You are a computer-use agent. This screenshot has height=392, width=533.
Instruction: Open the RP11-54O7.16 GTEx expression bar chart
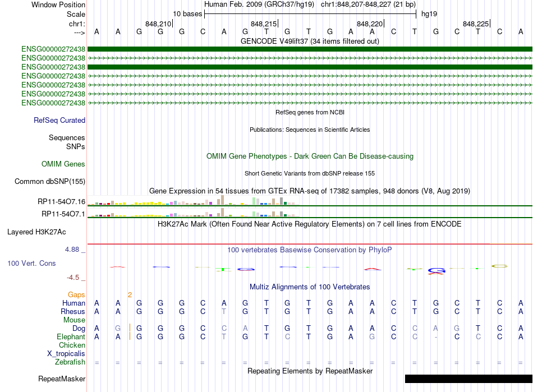[193, 200]
